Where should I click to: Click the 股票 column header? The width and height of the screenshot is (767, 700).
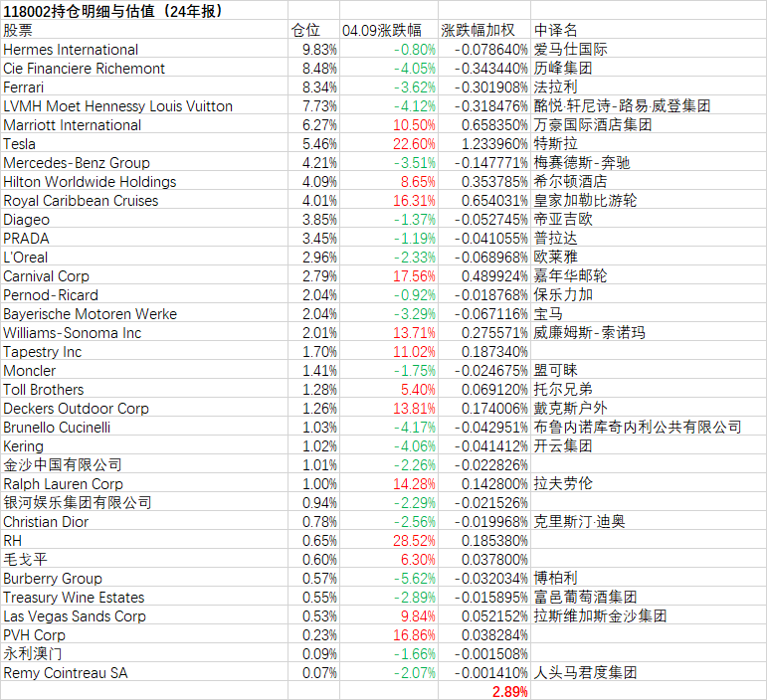(x=144, y=29)
